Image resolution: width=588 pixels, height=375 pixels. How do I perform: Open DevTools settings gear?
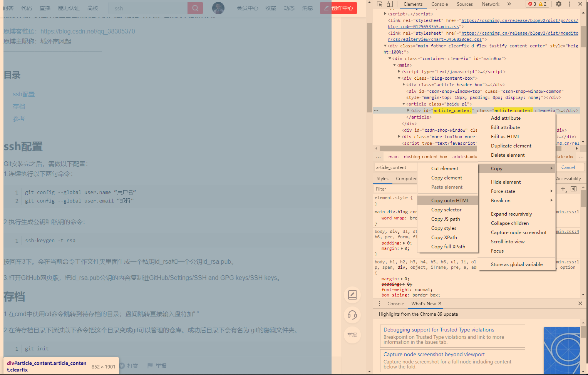point(559,4)
